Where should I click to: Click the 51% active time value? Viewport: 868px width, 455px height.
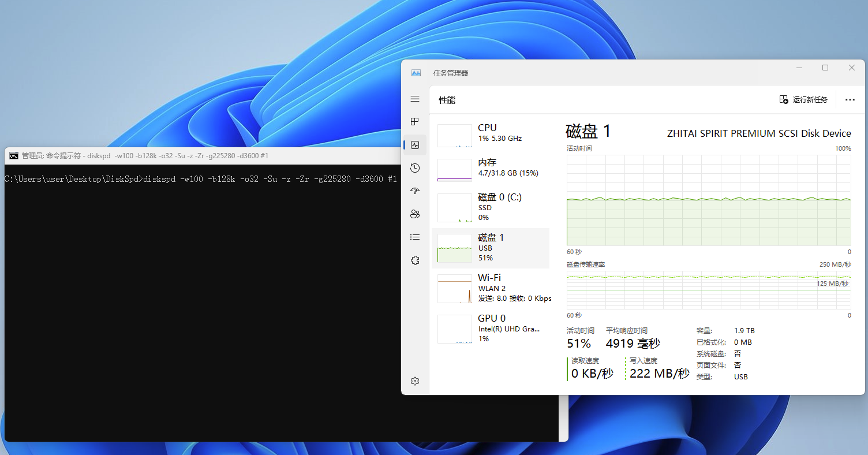[579, 344]
